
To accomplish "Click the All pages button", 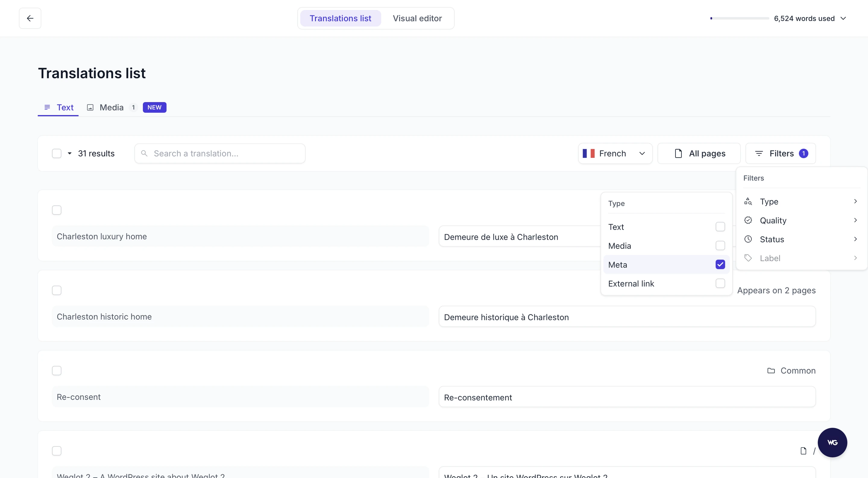I will [699, 153].
